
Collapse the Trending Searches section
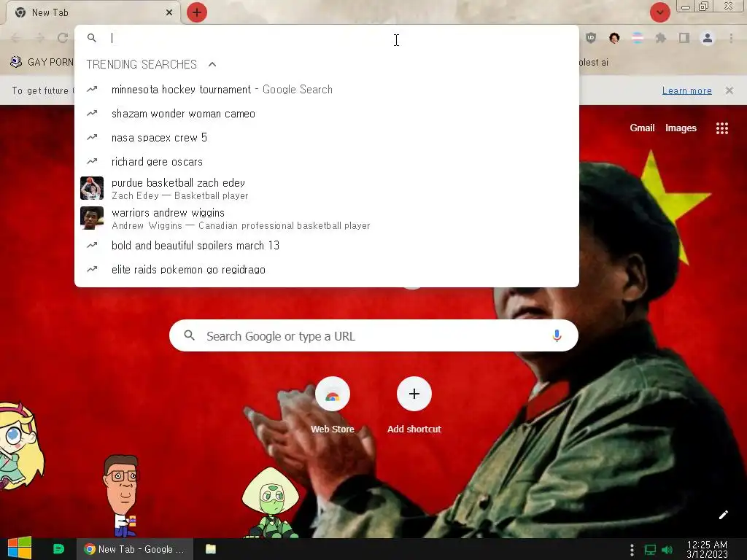click(x=212, y=64)
